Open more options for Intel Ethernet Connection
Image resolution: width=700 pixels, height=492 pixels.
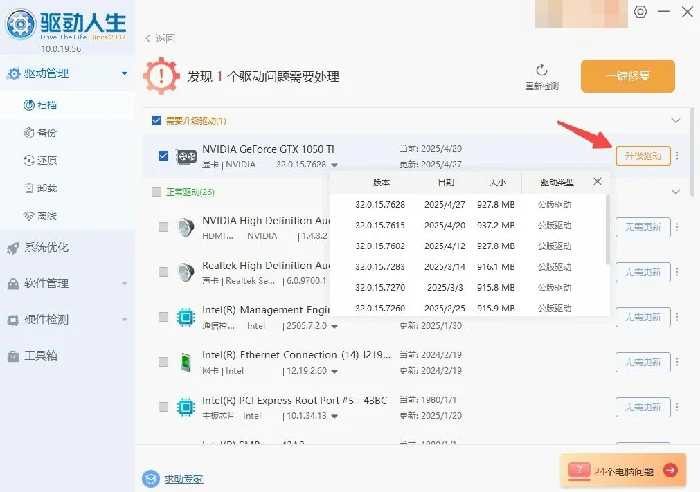point(677,362)
